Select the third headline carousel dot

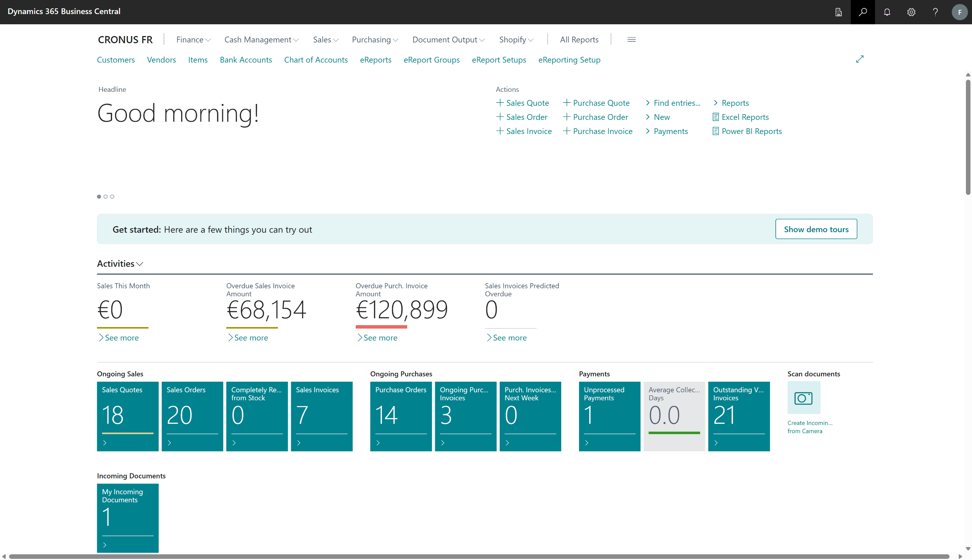coord(112,197)
